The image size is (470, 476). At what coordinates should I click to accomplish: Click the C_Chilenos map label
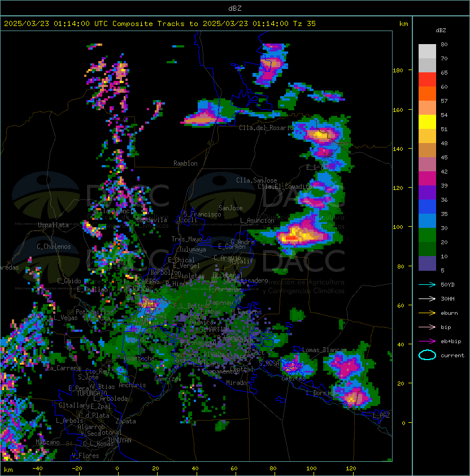(x=54, y=246)
